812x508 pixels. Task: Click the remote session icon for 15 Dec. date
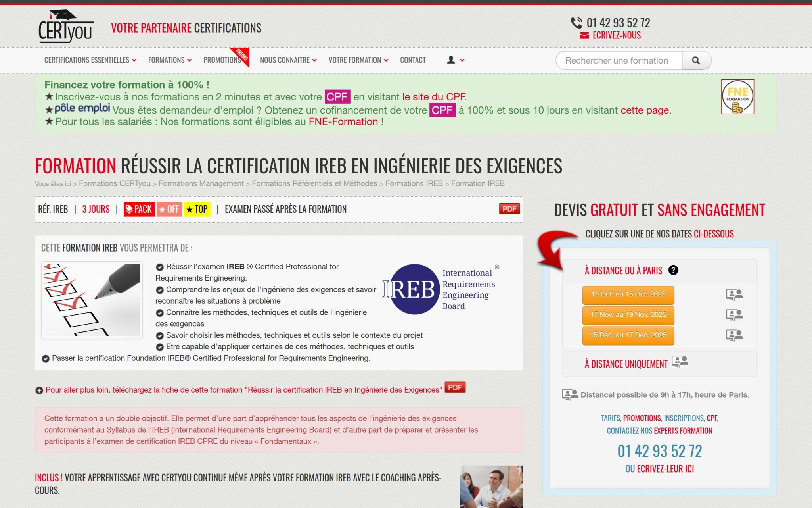734,335
